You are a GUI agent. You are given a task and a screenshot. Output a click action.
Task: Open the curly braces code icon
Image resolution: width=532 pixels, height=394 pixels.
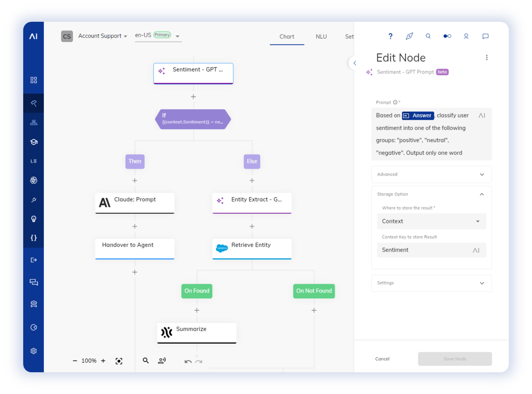[33, 238]
